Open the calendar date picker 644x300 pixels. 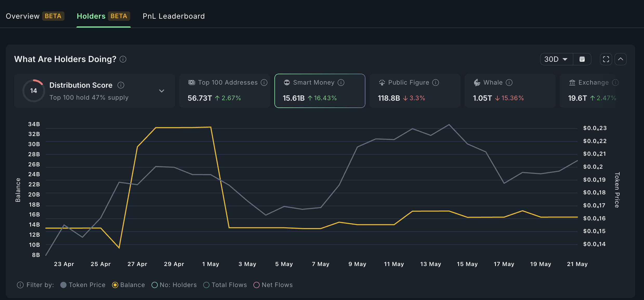tap(582, 59)
